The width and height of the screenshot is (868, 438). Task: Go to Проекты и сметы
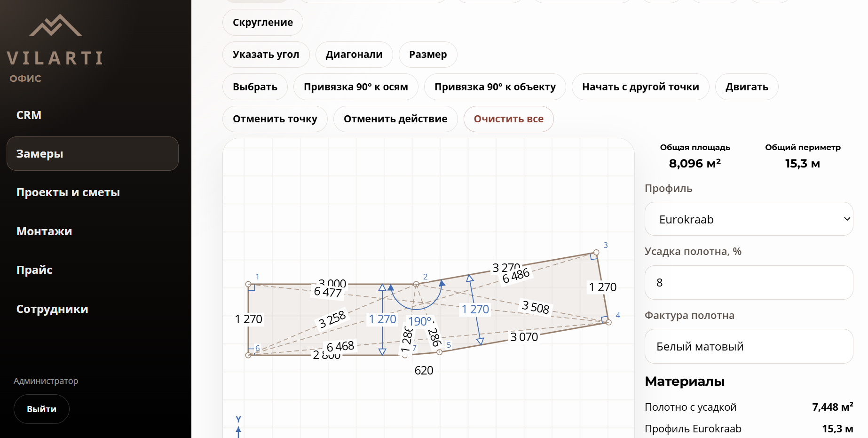pos(68,192)
